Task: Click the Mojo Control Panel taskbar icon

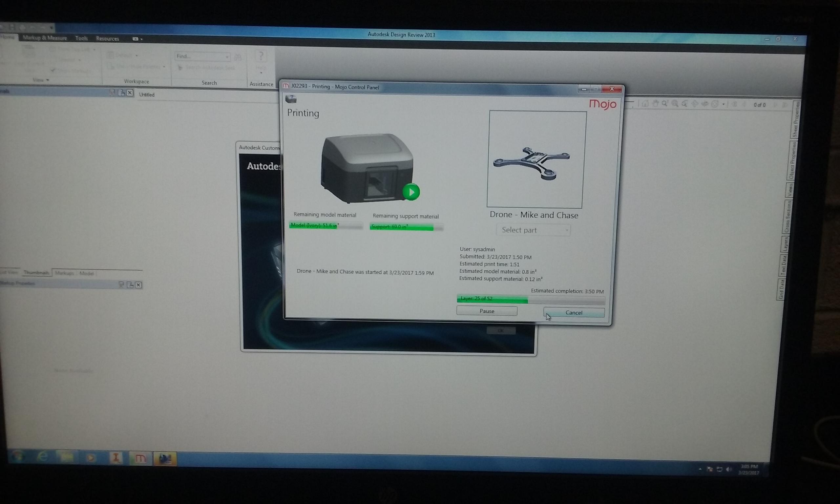Action: click(x=140, y=458)
